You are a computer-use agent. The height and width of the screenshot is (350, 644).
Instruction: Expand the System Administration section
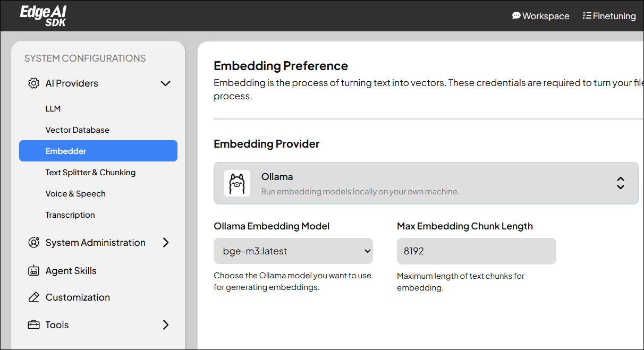(165, 242)
